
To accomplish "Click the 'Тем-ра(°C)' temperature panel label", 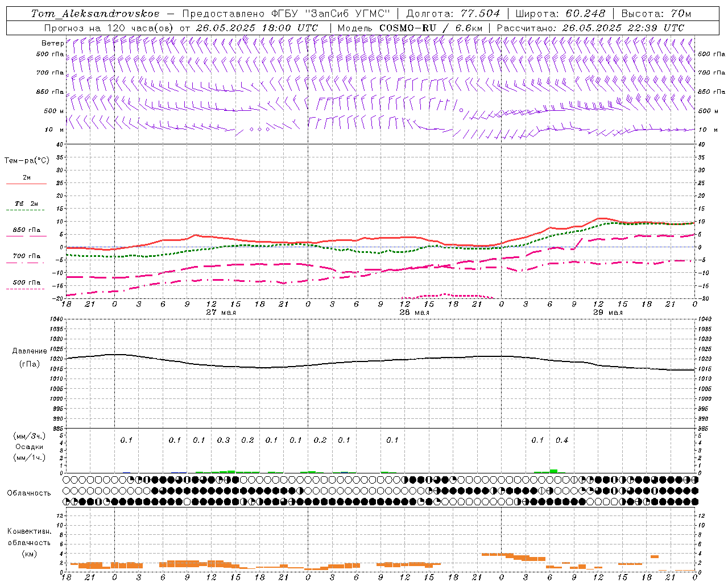I will (x=27, y=161).
